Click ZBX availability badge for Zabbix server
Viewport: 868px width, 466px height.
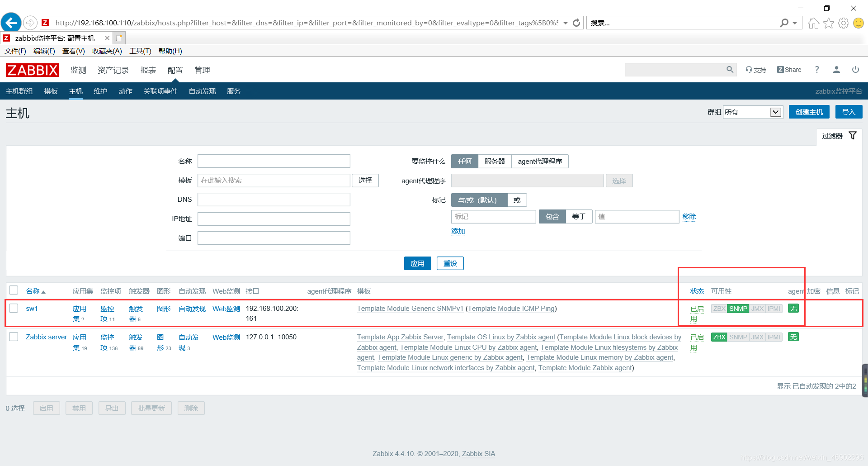click(719, 337)
